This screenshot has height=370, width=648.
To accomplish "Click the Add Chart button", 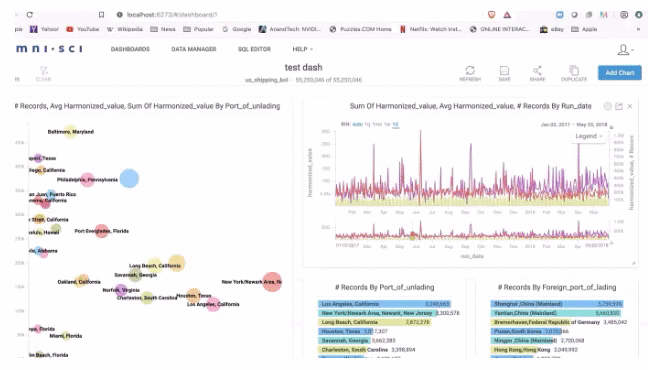I will click(x=619, y=73).
